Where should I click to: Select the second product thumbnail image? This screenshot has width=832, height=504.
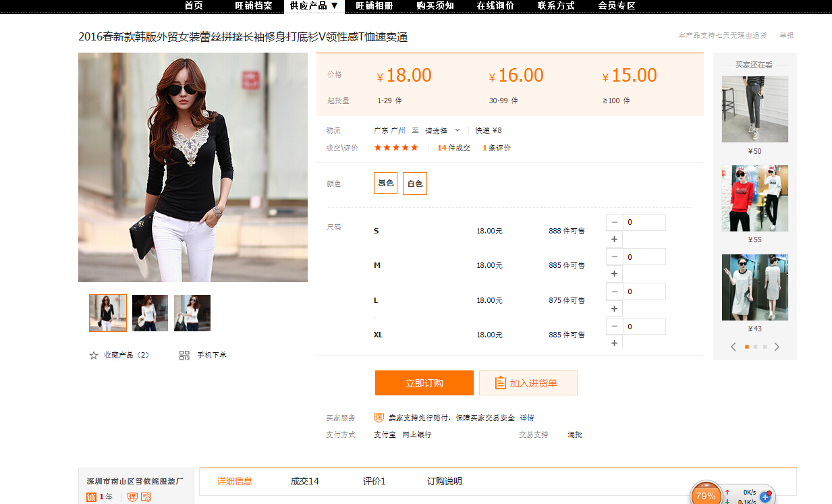(x=150, y=313)
